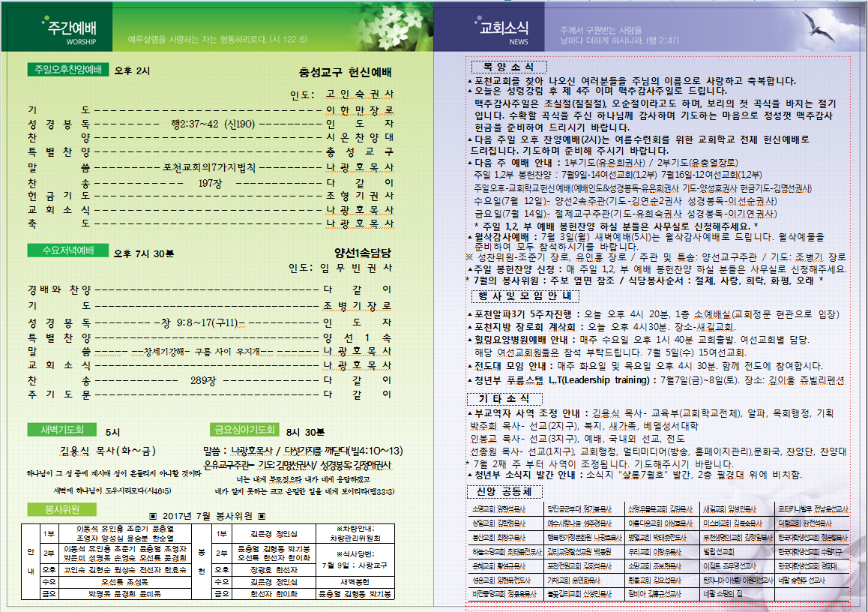
Task: Click the boxed heading '기 타 소 식'
Action: pos(506,399)
